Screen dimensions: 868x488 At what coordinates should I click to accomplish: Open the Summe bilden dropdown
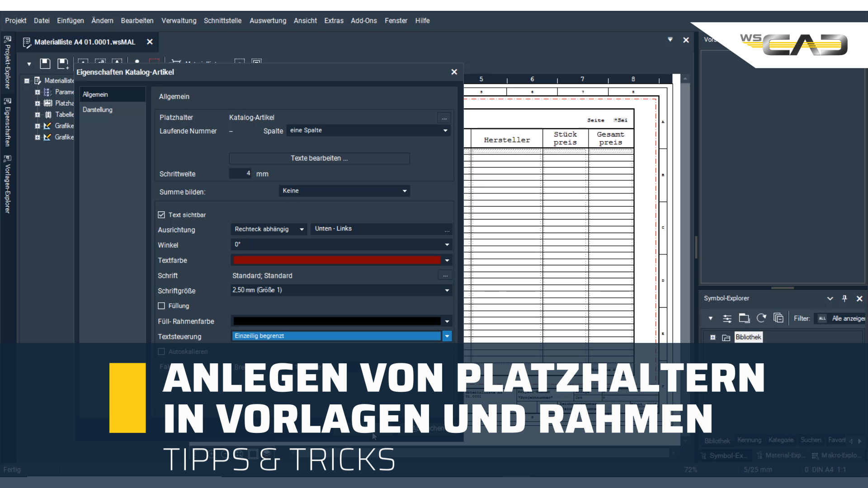[344, 191]
